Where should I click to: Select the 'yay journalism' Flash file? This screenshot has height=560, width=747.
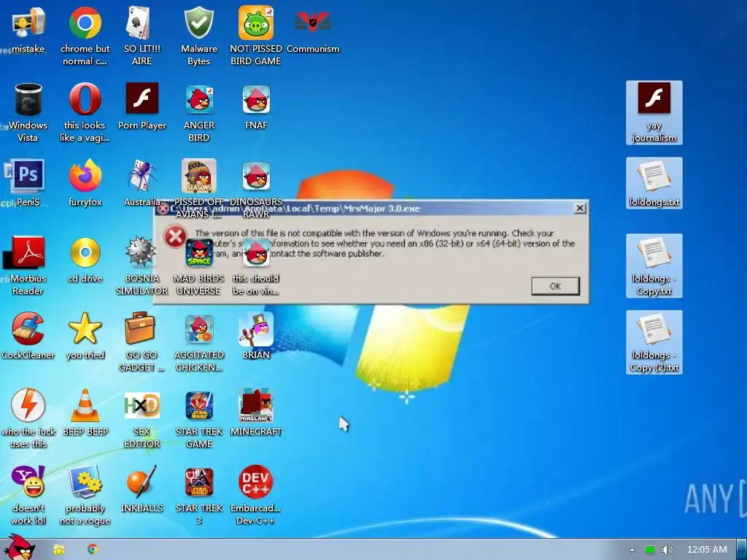coord(654,112)
